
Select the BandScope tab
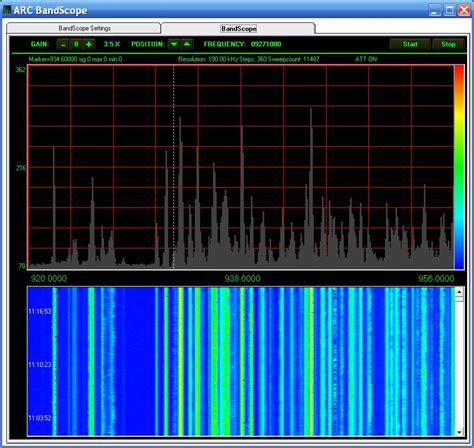pyautogui.click(x=238, y=28)
